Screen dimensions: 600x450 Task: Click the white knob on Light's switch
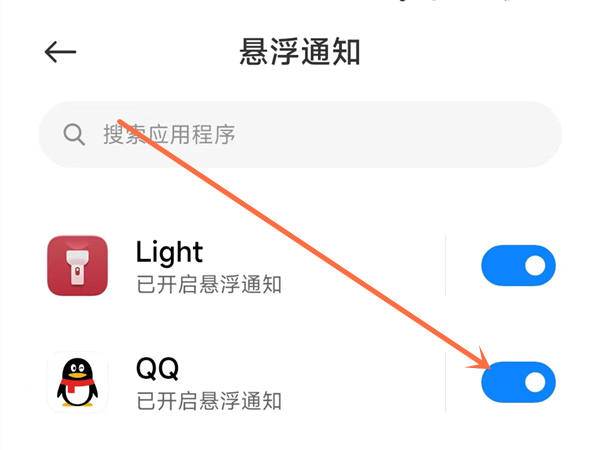(535, 266)
